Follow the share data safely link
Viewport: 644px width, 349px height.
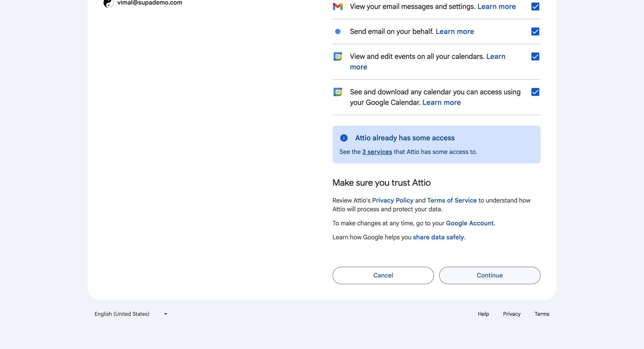(x=438, y=237)
